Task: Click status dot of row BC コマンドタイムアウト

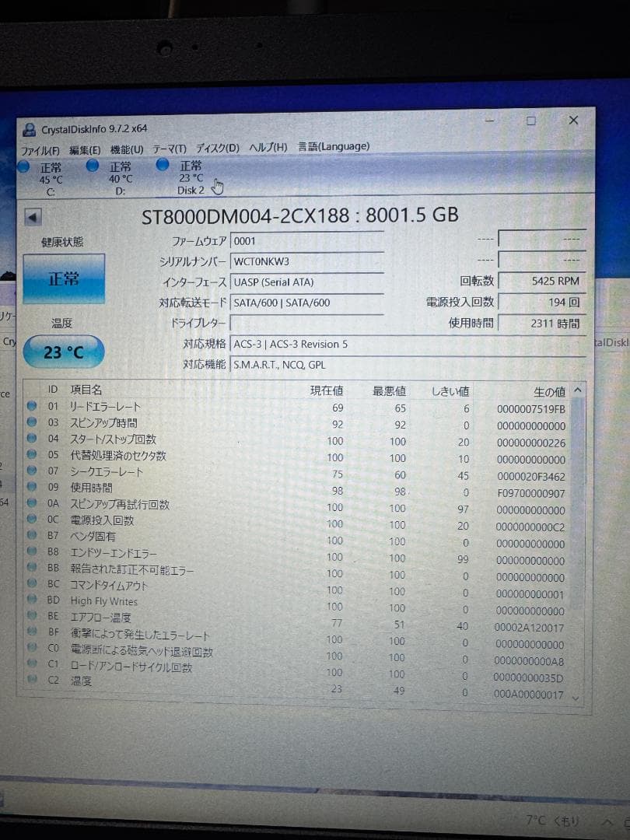Action: [32, 583]
